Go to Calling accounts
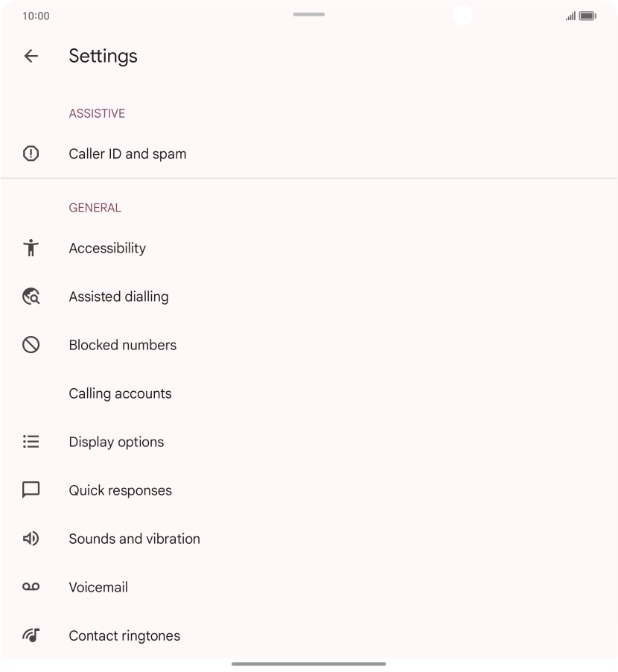This screenshot has width=618, height=672. pos(120,393)
